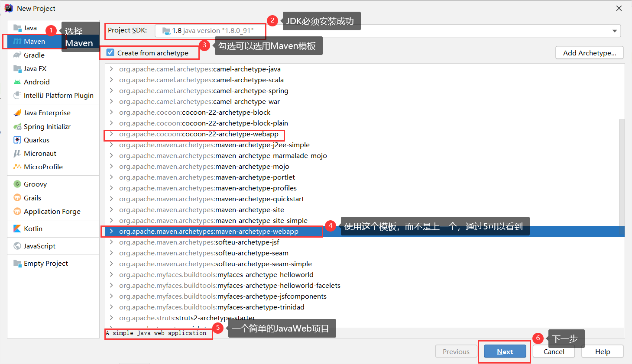Click the Grails icon
The image size is (632, 364).
17,198
